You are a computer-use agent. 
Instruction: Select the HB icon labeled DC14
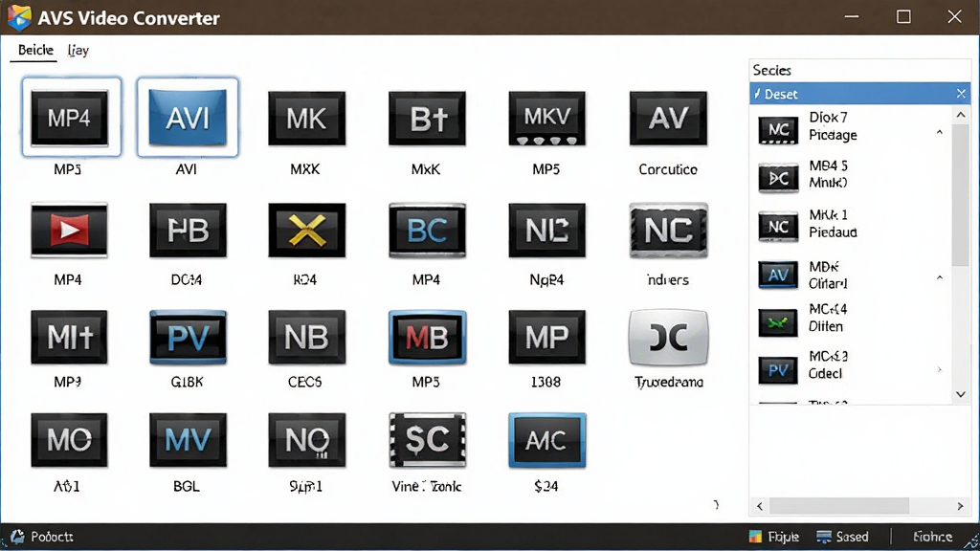pyautogui.click(x=188, y=230)
